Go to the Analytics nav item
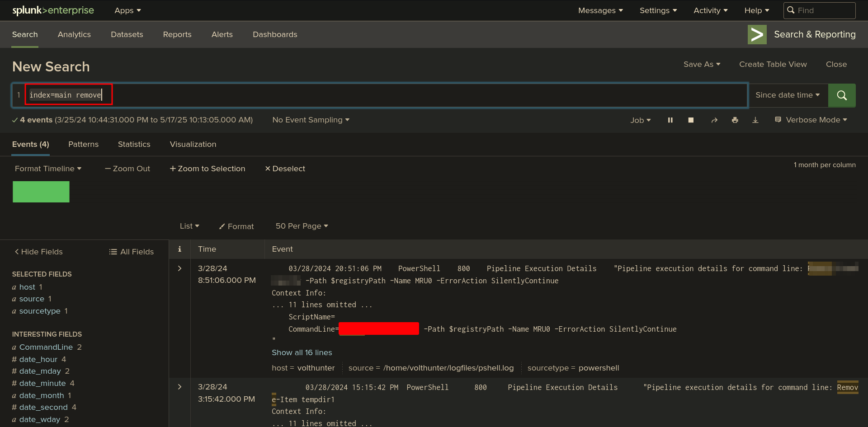The height and width of the screenshot is (427, 868). [x=74, y=34]
